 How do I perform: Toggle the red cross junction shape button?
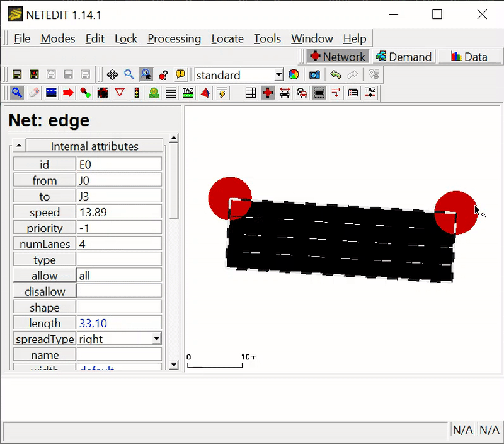pyautogui.click(x=268, y=93)
